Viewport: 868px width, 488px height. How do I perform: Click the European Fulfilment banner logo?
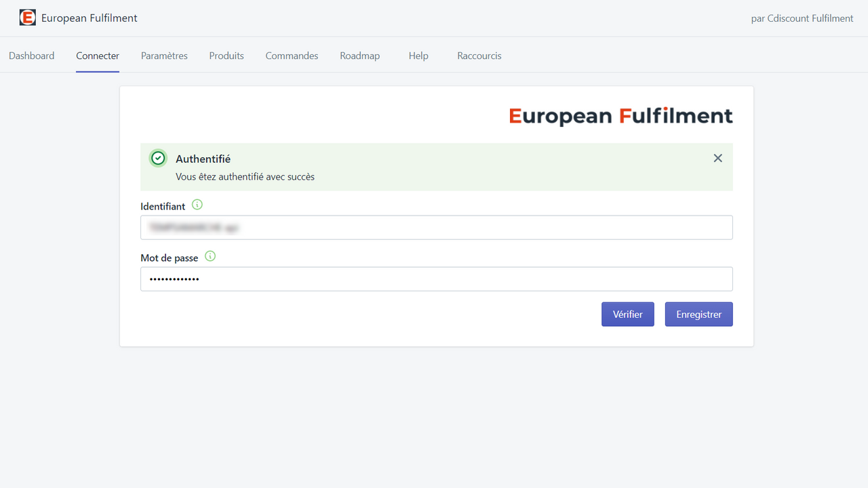coord(621,117)
